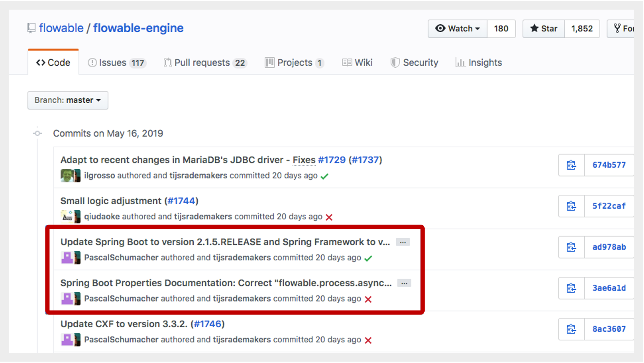The height and width of the screenshot is (363, 644).
Task: Open the Pull requests tab
Action: click(205, 63)
